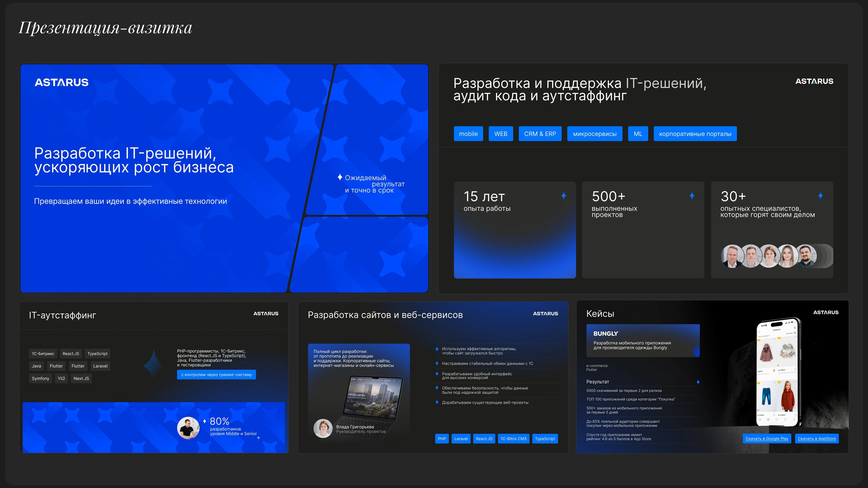868x488 pixels.
Task: Open the Скачать в Google Play link
Action: click(767, 439)
